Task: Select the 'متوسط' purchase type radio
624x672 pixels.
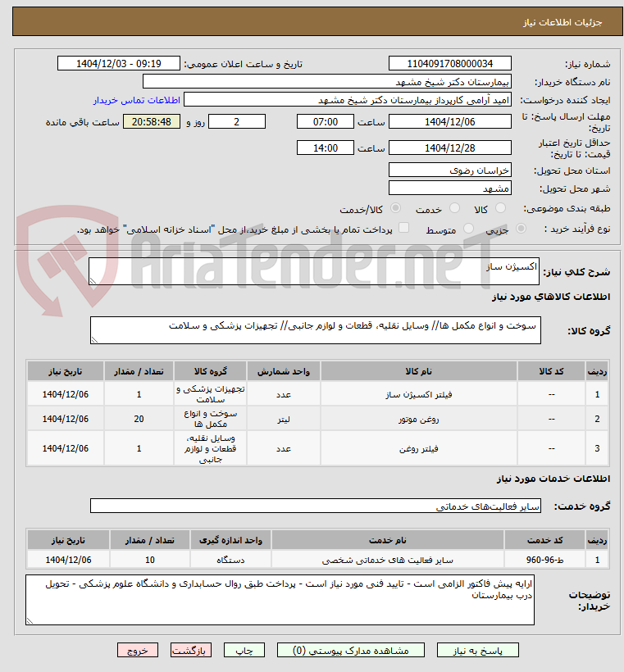Action: click(469, 229)
